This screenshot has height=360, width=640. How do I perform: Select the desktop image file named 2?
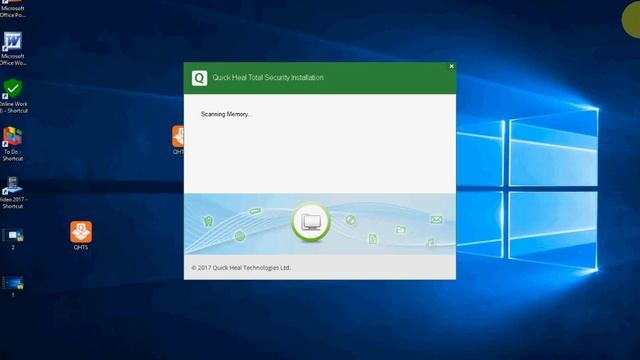[13, 236]
